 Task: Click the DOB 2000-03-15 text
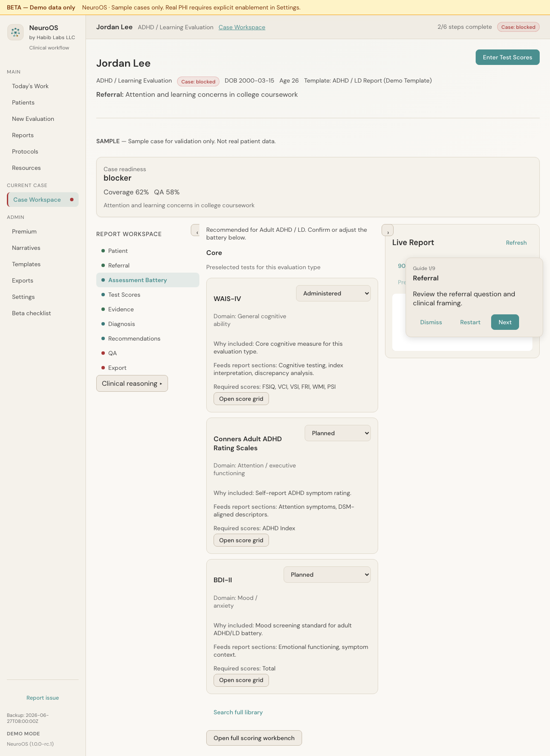point(249,80)
